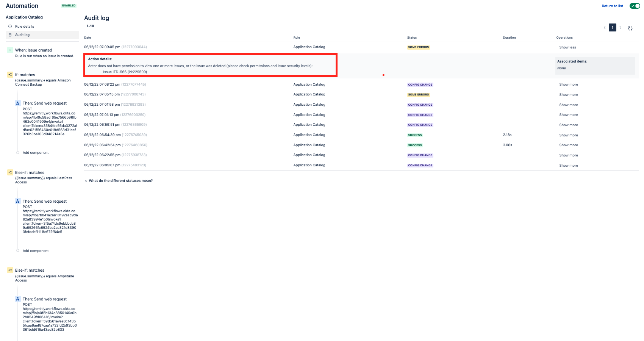
Task: Open the Rule details section in the sidebar
Action: coord(24,26)
